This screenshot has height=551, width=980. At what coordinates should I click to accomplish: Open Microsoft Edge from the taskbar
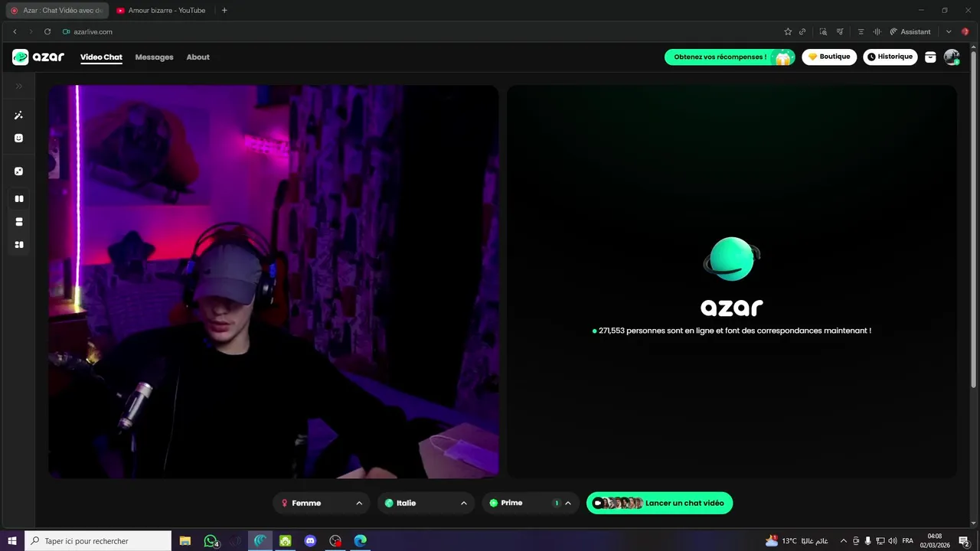(x=360, y=541)
